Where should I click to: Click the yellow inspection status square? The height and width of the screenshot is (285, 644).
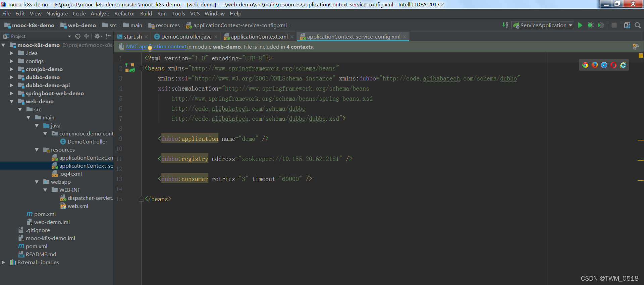[641, 56]
